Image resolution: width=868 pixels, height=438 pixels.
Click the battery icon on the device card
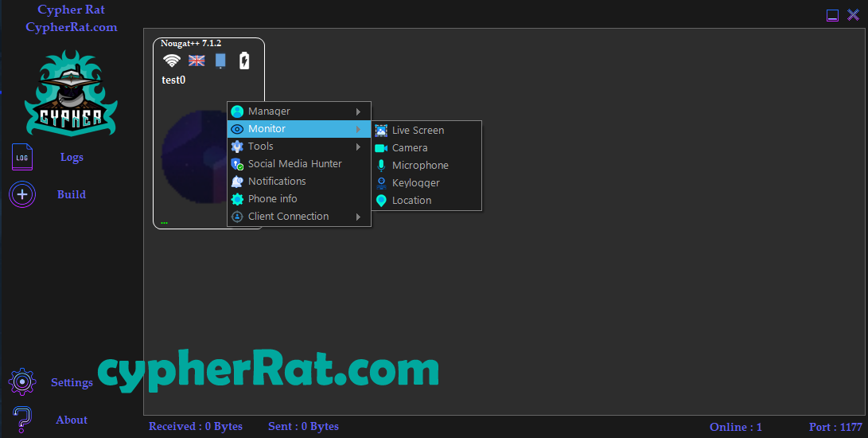coord(244,61)
